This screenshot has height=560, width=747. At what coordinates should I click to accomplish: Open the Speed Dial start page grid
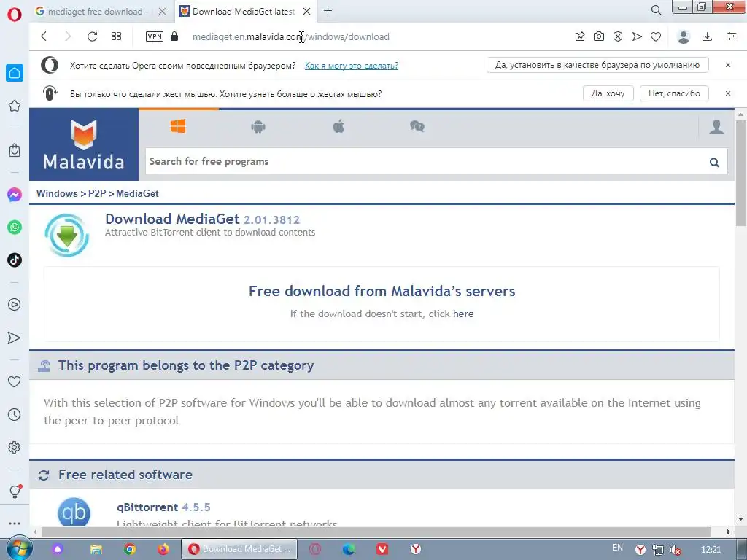tap(116, 36)
